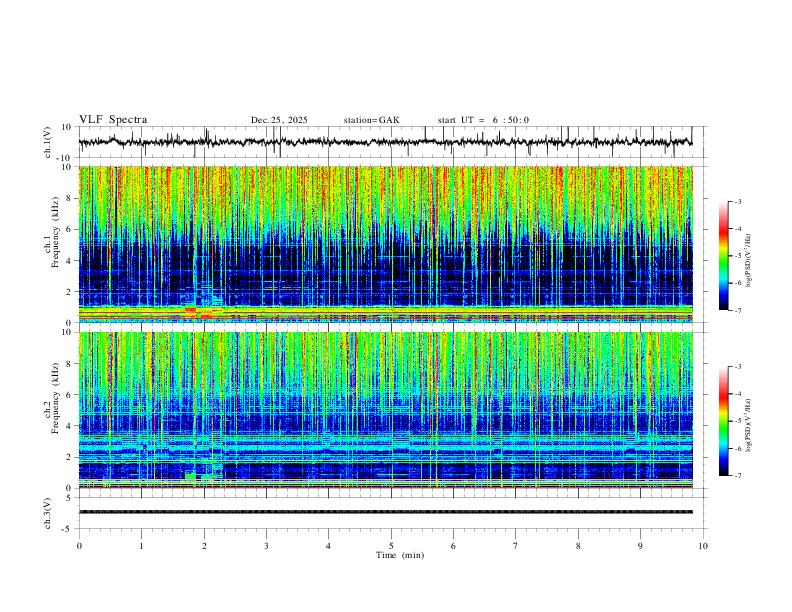The image size is (792, 612).
Task: Click the "8" tick on ch.1 frequency axis
Action: (70, 198)
